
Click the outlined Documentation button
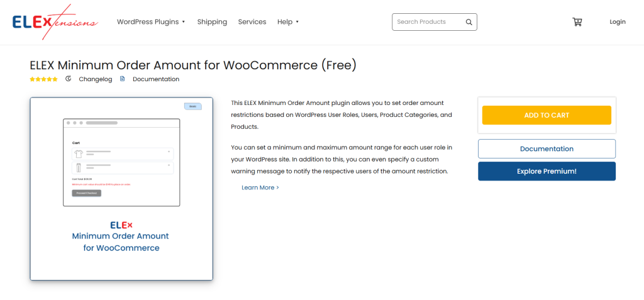click(x=547, y=149)
